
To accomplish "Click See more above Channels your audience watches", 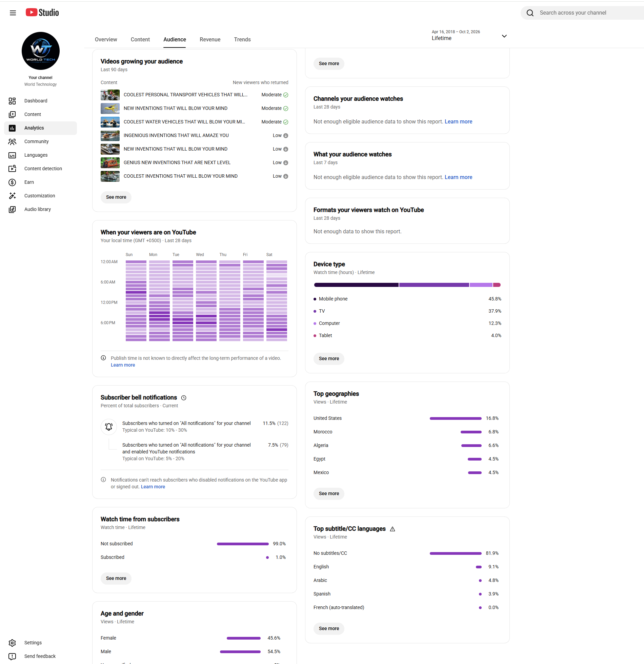I will tap(329, 63).
